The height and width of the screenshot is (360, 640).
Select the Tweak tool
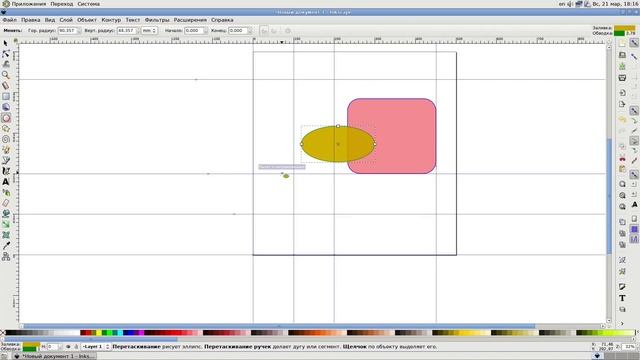pos(6,64)
